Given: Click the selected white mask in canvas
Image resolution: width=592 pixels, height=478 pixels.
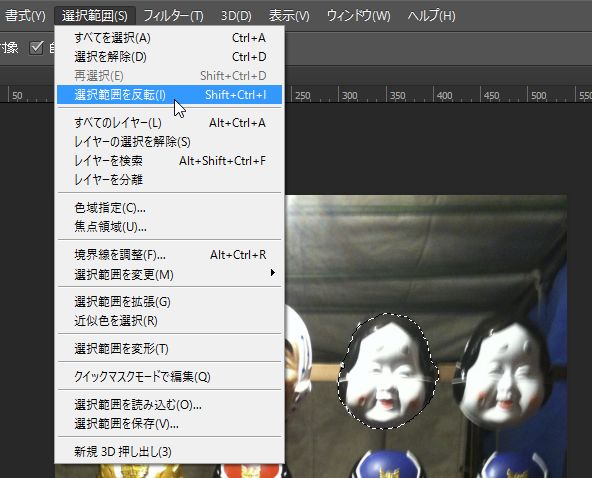Looking at the screenshot, I should pyautogui.click(x=388, y=372).
